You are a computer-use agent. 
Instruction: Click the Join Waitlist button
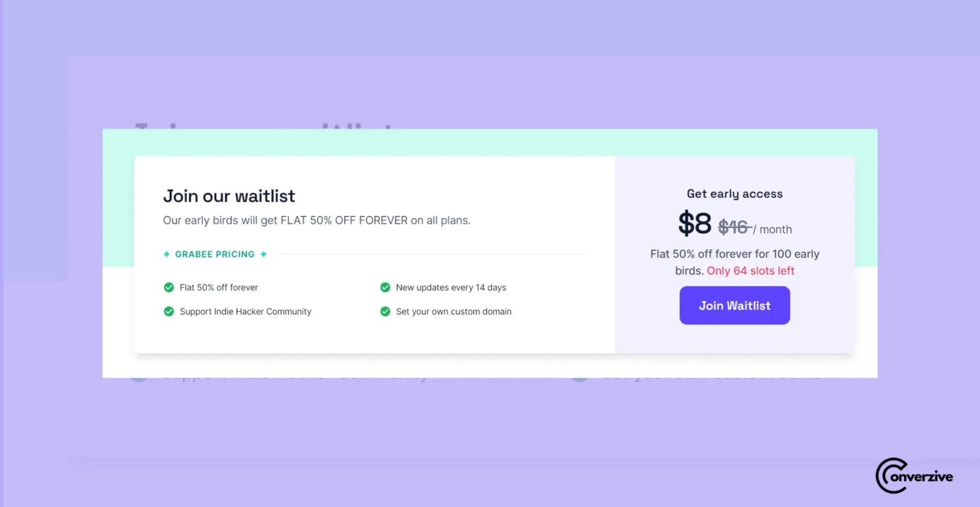pyautogui.click(x=734, y=305)
